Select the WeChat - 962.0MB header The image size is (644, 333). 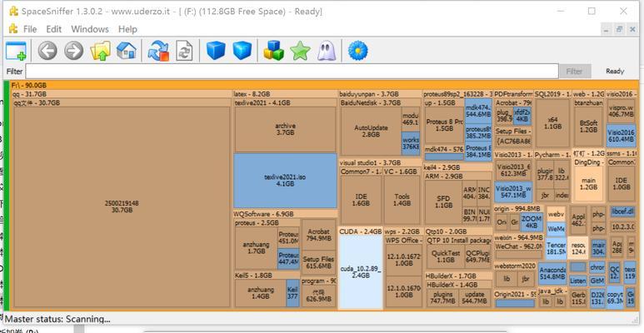(x=519, y=246)
